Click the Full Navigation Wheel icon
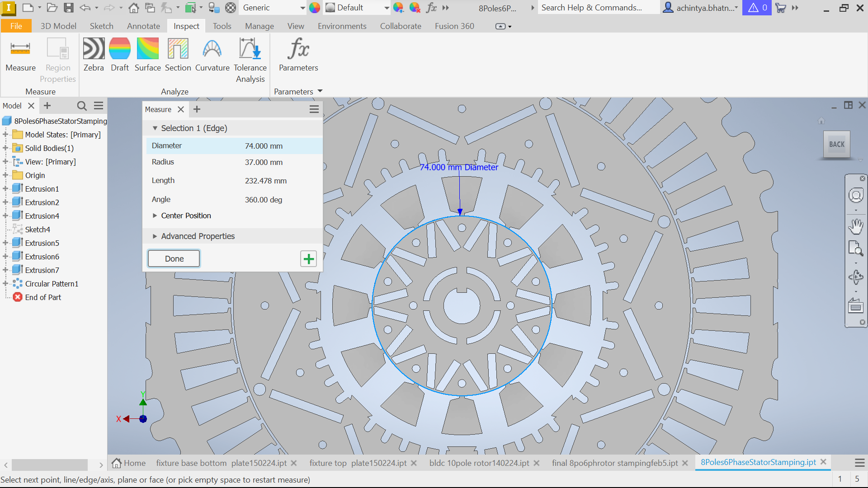 click(856, 196)
